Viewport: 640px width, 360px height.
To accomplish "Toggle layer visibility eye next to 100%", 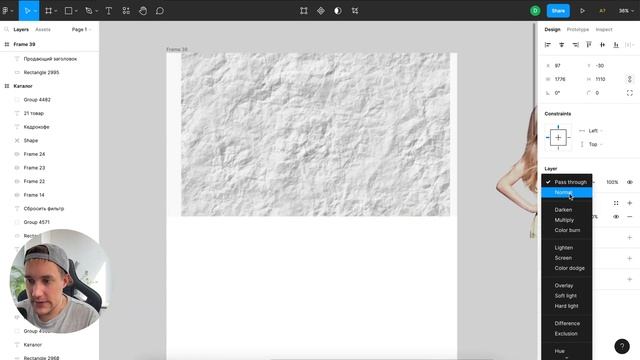I will pyautogui.click(x=629, y=182).
